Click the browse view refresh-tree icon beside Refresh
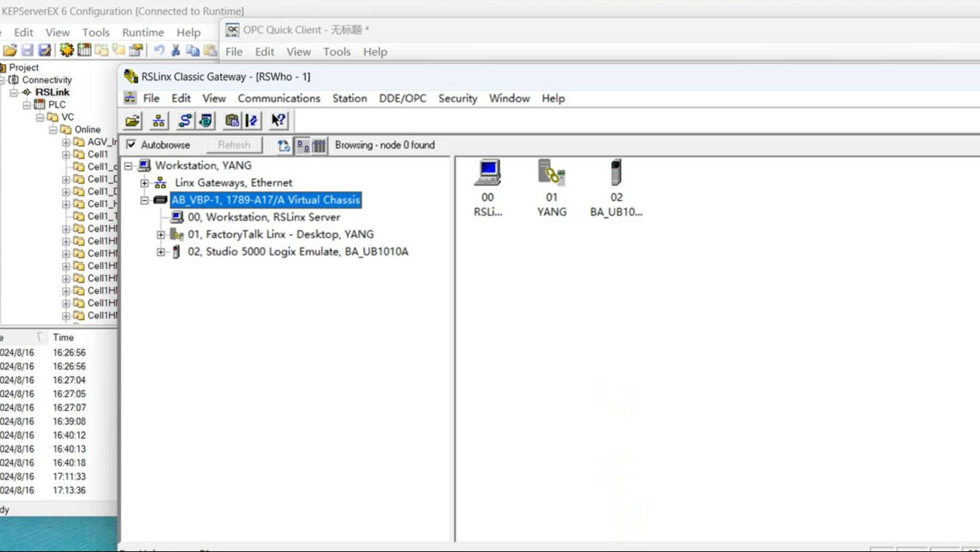The image size is (980, 552). (x=284, y=145)
